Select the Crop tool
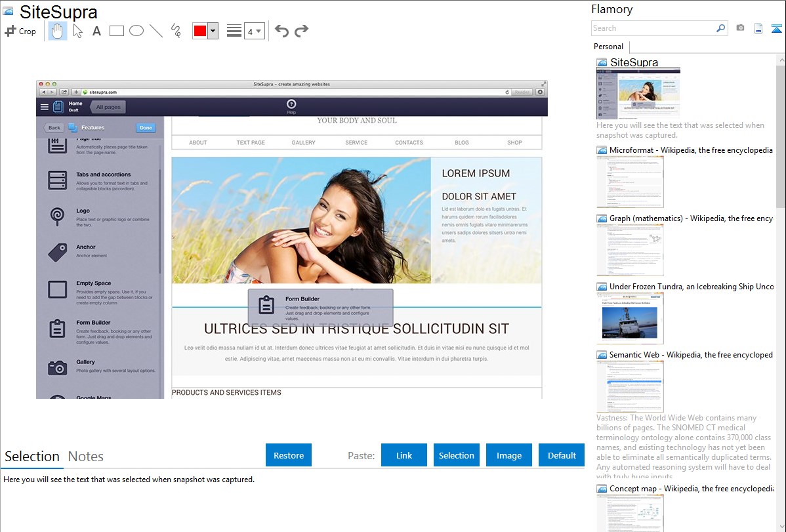 (x=20, y=31)
